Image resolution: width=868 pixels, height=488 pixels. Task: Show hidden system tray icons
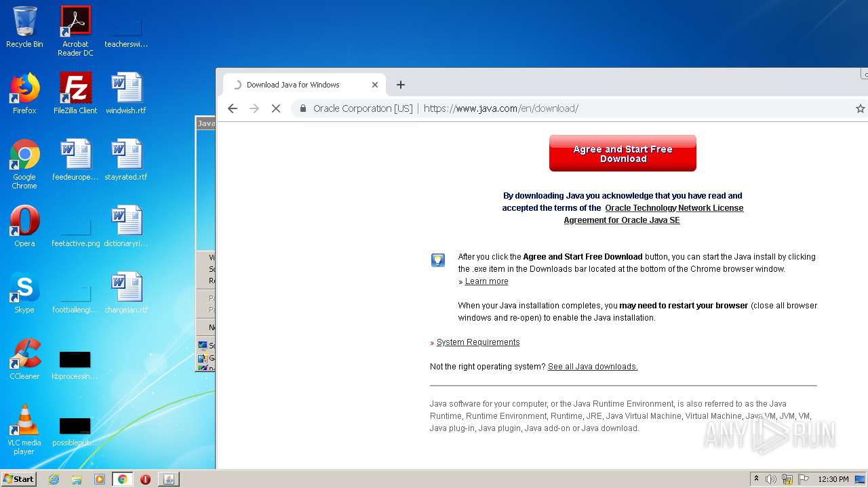[757, 479]
